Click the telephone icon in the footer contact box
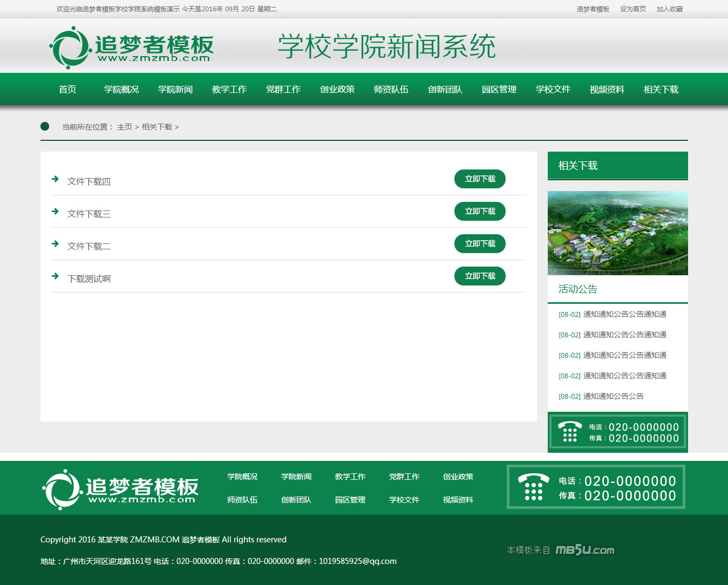The width and height of the screenshot is (728, 585). [533, 487]
